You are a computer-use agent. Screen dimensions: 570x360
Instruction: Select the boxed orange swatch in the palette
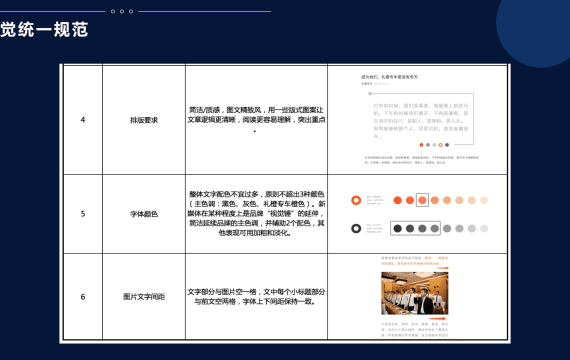[x=422, y=200]
